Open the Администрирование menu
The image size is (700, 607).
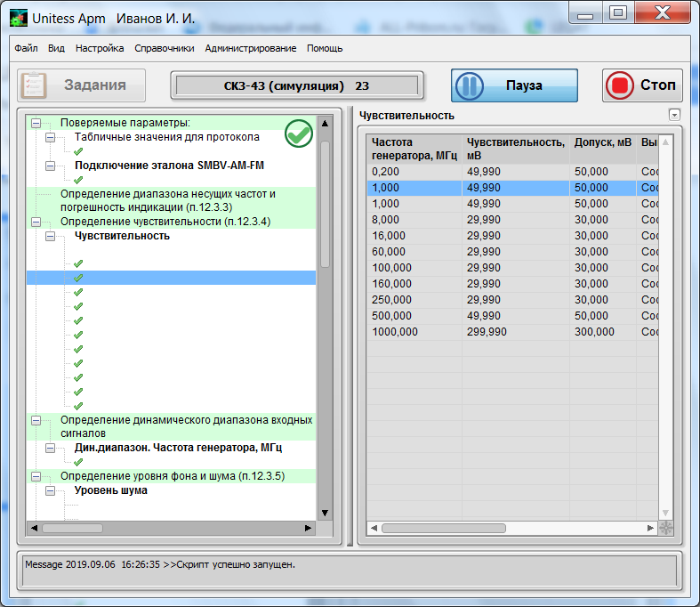coord(250,48)
